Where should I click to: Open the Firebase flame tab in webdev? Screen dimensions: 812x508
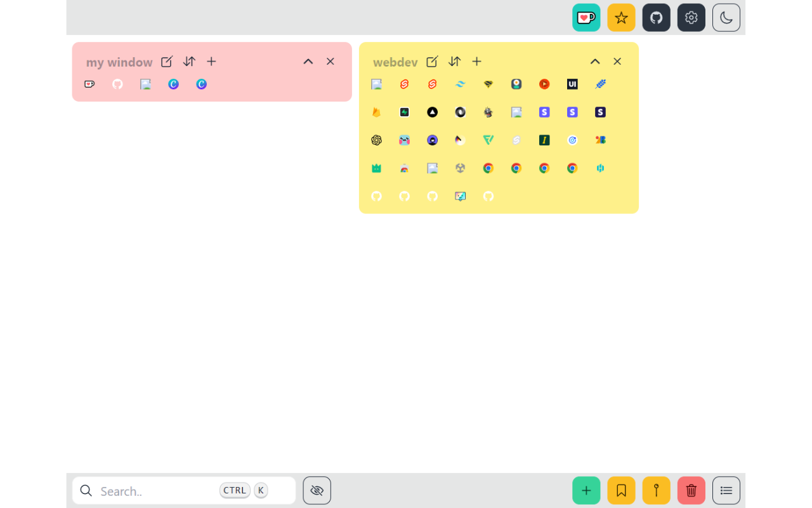coord(377,112)
